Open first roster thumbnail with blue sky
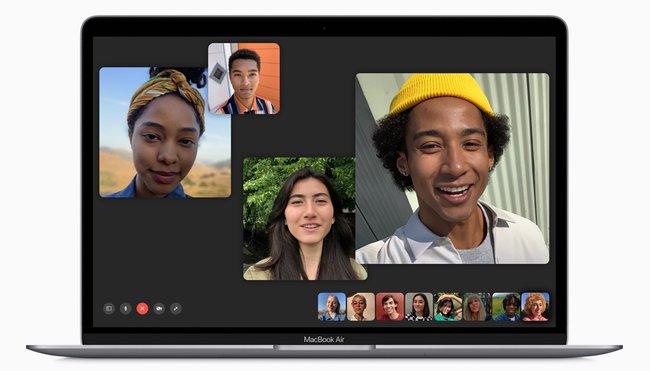 (x=332, y=307)
